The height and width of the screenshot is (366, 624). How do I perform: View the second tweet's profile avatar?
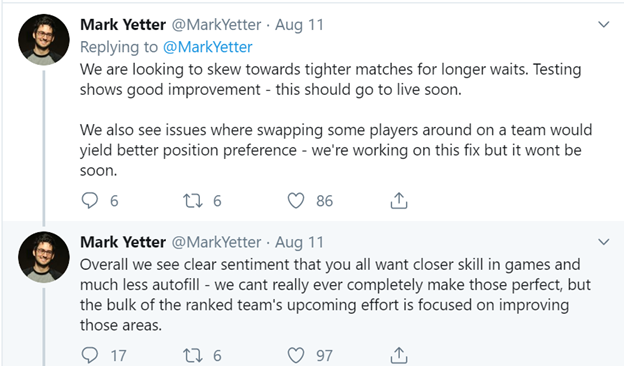coord(44,257)
